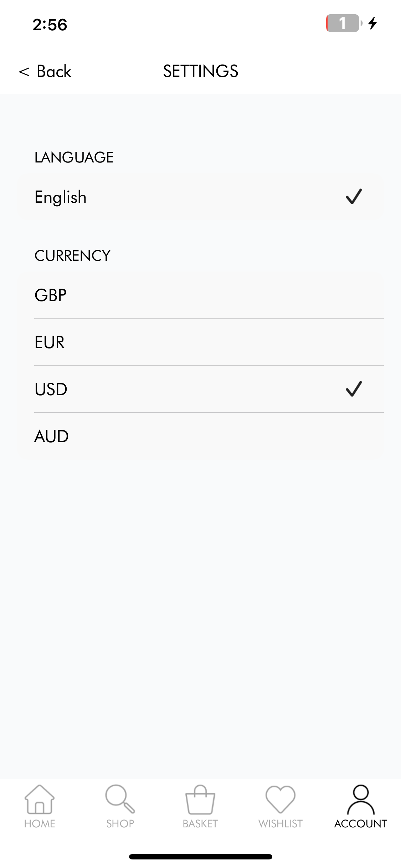Image resolution: width=401 pixels, height=868 pixels.
Task: Open the Basket bag icon
Action: [x=200, y=800]
